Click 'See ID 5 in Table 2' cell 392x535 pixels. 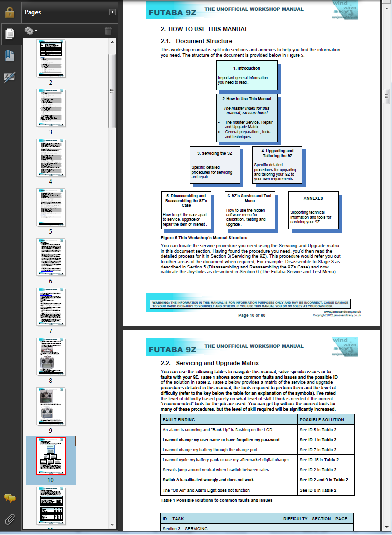tap(326, 430)
